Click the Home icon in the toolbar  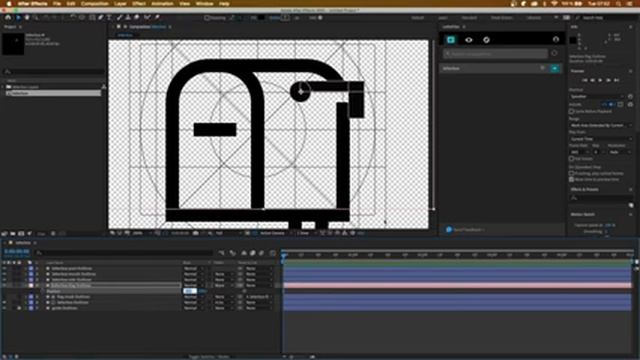pyautogui.click(x=8, y=18)
